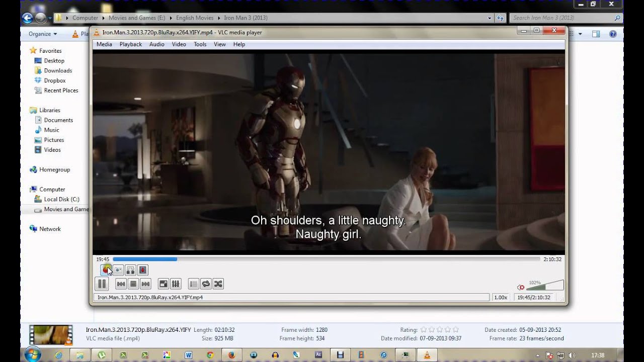
Task: Open the Help menu in VLC
Action: point(239,44)
